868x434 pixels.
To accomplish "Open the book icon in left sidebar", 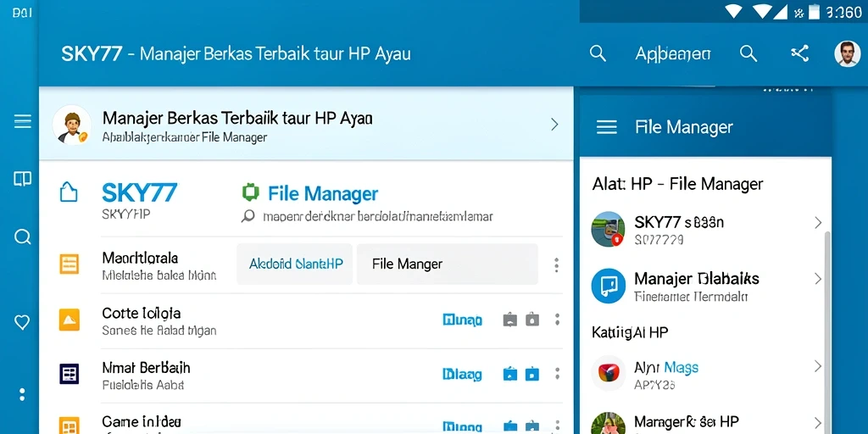I will click(x=22, y=178).
